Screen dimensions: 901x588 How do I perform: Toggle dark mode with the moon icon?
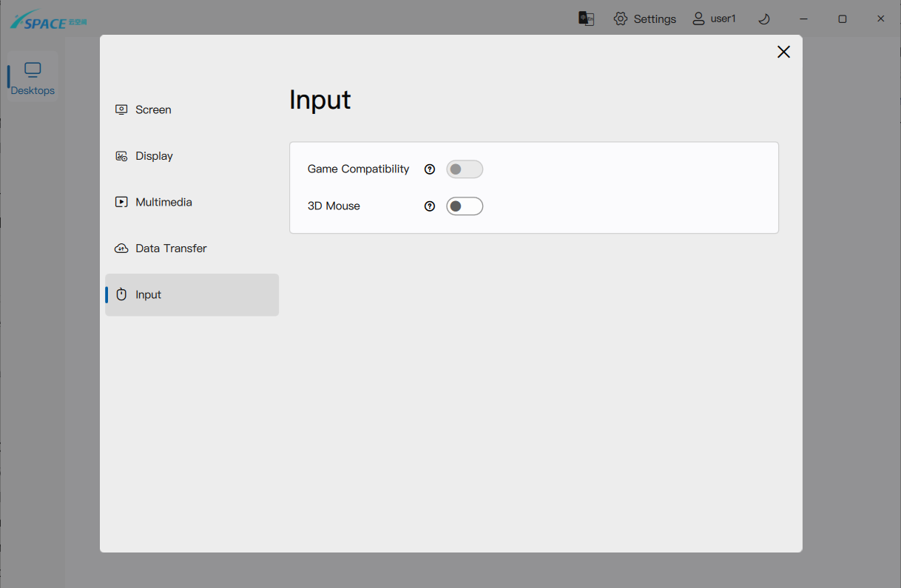[x=764, y=18]
